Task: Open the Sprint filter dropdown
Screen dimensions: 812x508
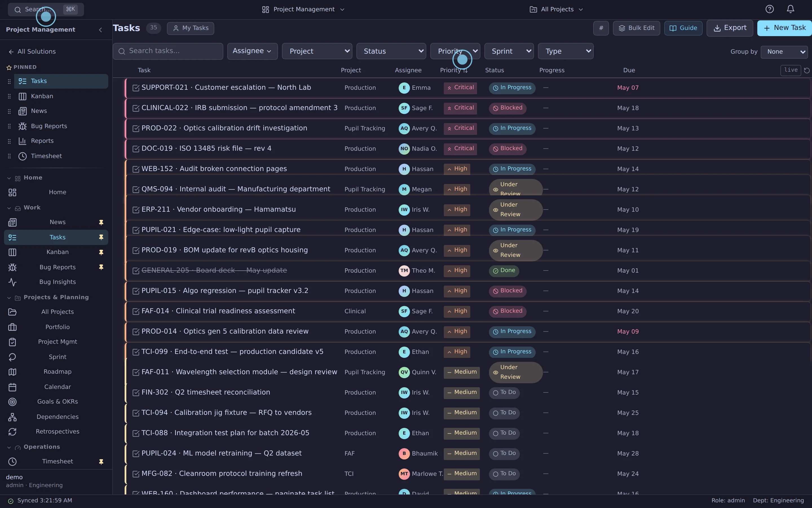Action: point(509,51)
